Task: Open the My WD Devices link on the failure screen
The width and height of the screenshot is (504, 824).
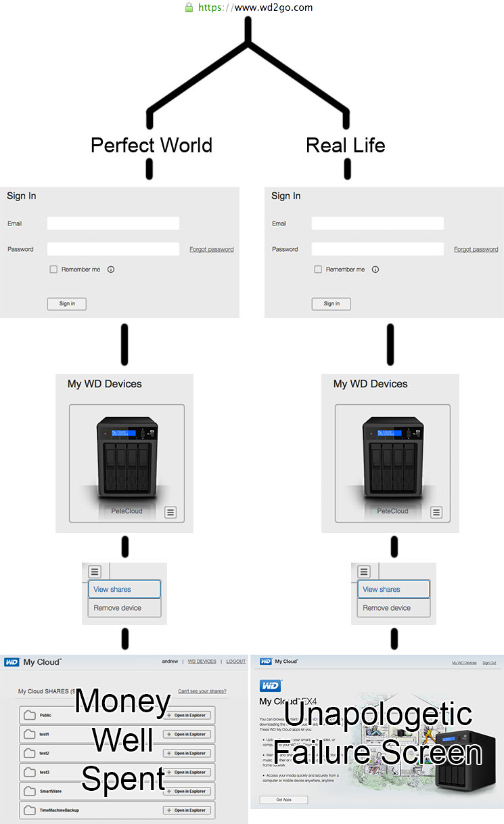Action: (x=464, y=663)
